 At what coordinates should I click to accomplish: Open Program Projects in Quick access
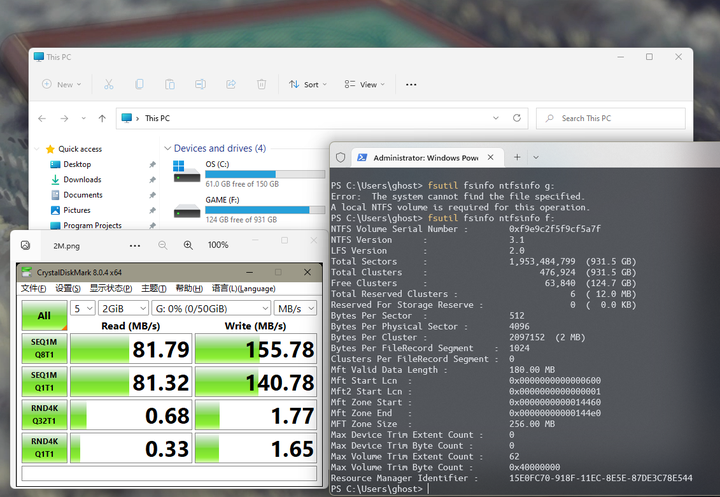coord(92,226)
